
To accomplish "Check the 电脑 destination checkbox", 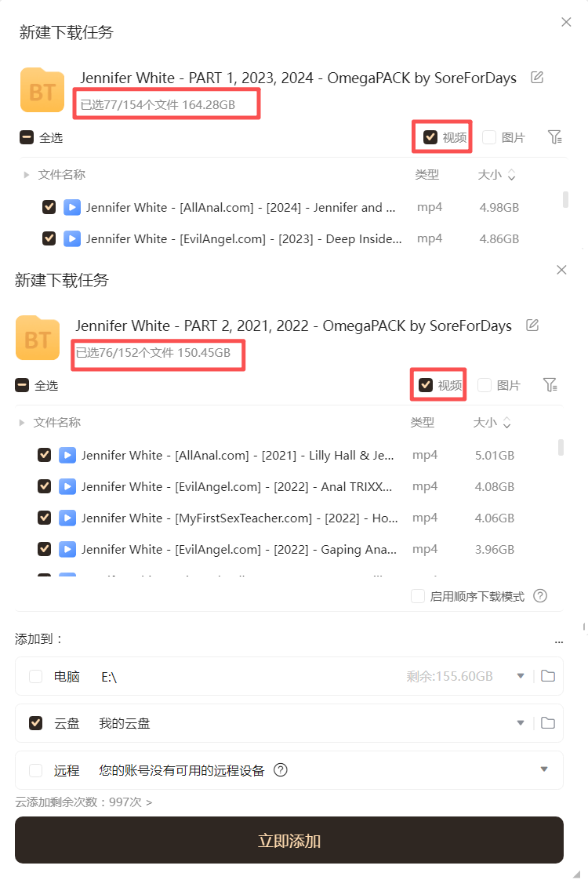I will pos(36,676).
